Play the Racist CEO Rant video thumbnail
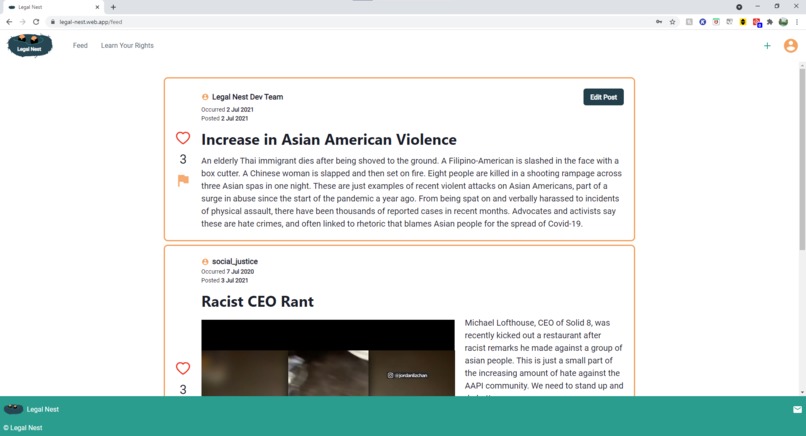This screenshot has width=806, height=436. 328,358
